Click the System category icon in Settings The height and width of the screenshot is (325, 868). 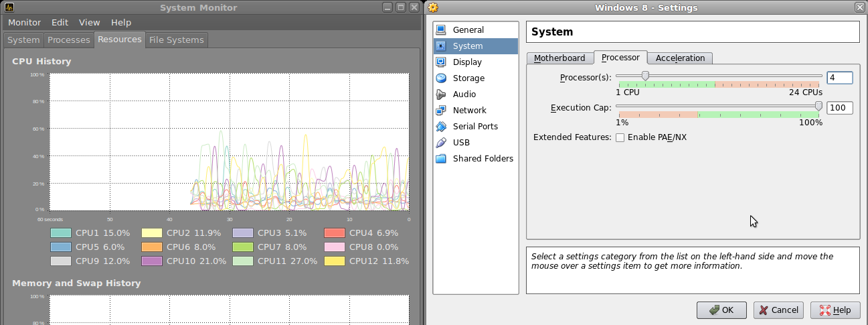click(440, 46)
